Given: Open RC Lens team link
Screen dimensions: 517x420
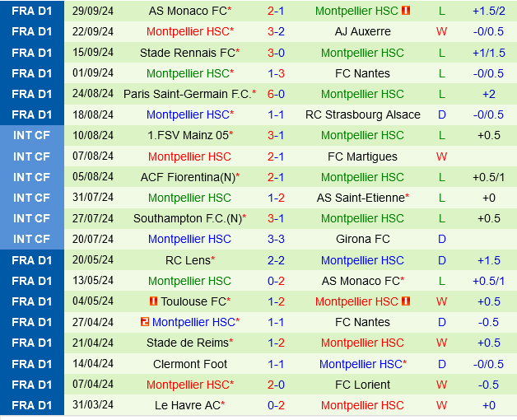Looking at the screenshot, I should pyautogui.click(x=188, y=260).
